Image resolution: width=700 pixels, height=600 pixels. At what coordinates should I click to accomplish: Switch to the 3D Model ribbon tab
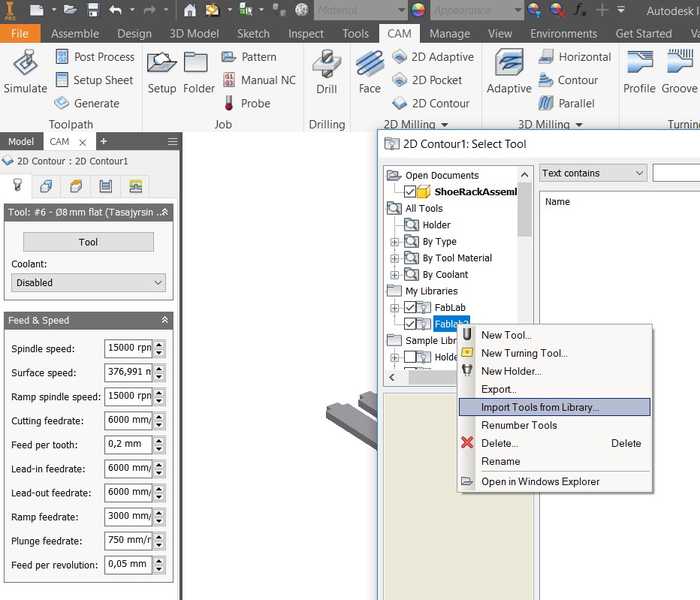click(194, 33)
